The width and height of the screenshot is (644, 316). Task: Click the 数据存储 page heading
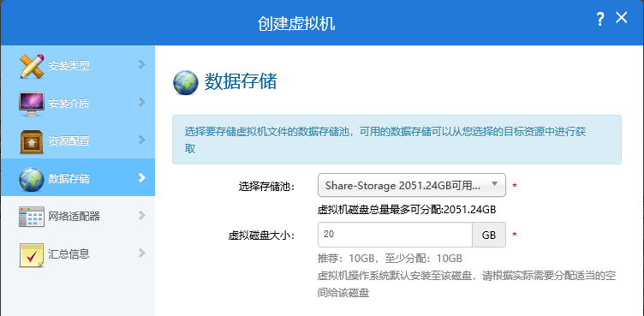pos(241,81)
